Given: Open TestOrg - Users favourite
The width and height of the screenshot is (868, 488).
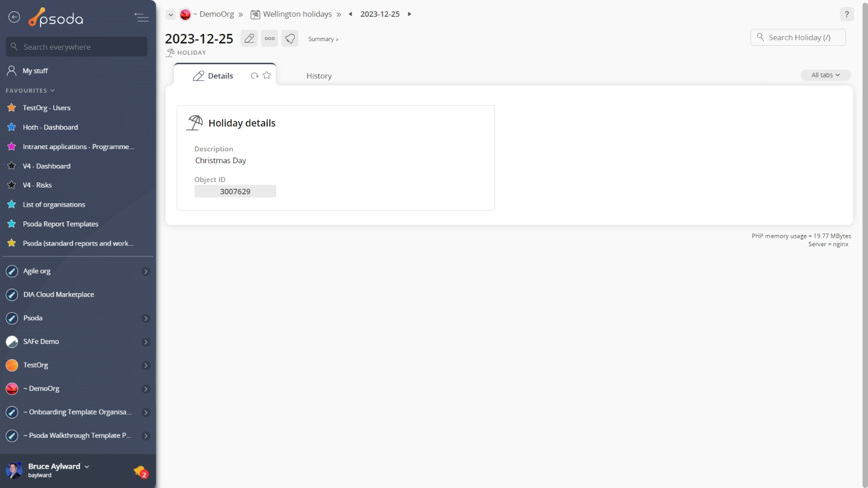Looking at the screenshot, I should pos(46,108).
